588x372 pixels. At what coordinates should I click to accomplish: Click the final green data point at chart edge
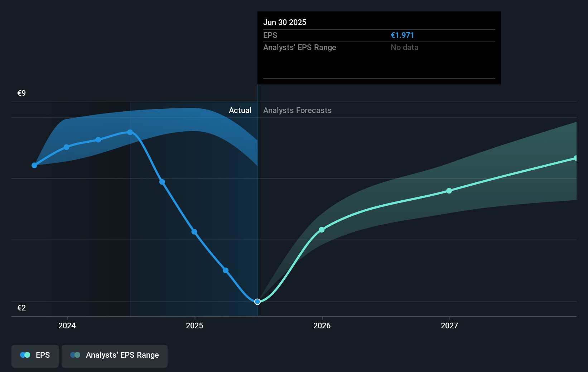[577, 158]
